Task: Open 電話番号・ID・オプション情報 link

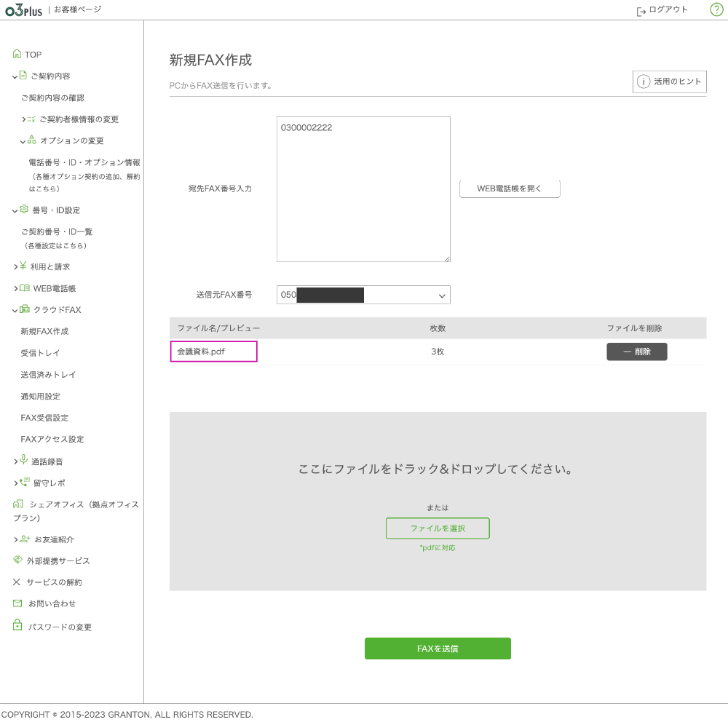Action: coord(84,162)
